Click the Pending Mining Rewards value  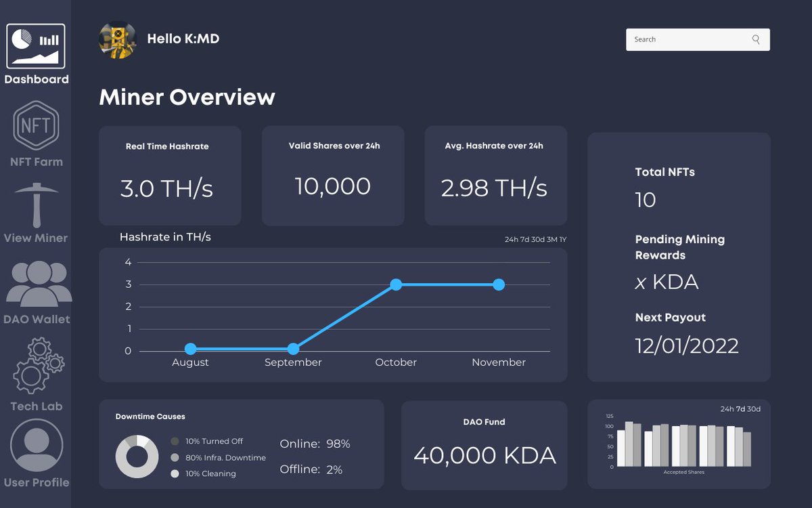point(667,281)
